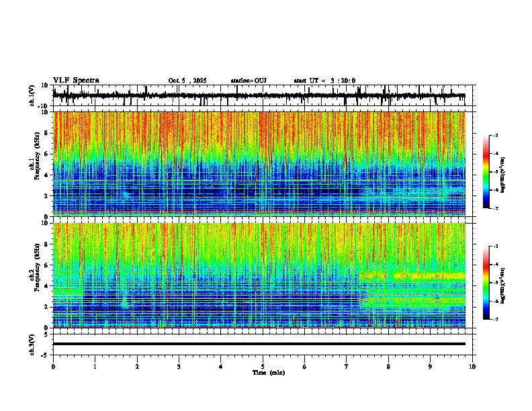The image size is (532, 411).
Task: Click the 'Time (min)' axis title
Action: [269, 373]
